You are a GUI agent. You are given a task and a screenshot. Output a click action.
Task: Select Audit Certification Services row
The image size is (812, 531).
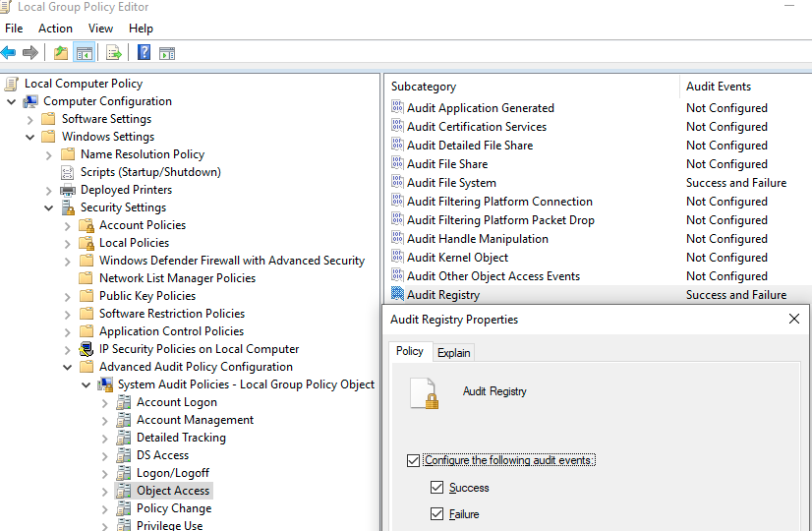599,127
